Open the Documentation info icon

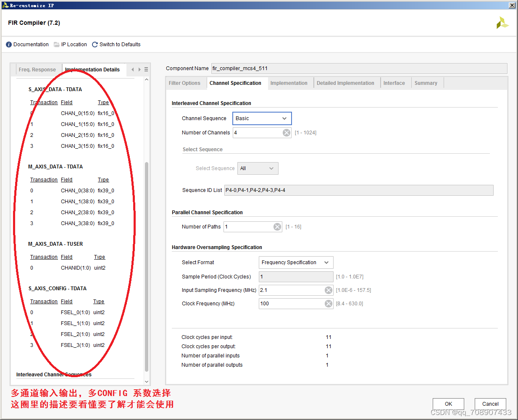tap(9, 44)
